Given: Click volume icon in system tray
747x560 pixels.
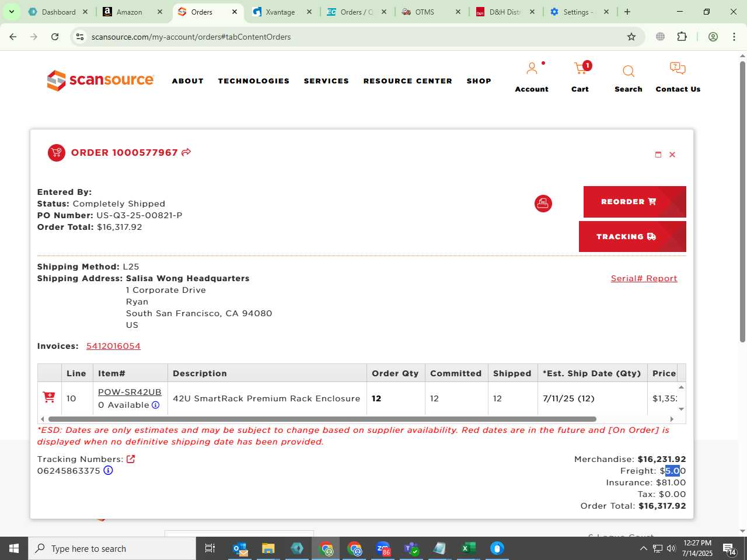Looking at the screenshot, I should pyautogui.click(x=671, y=548).
